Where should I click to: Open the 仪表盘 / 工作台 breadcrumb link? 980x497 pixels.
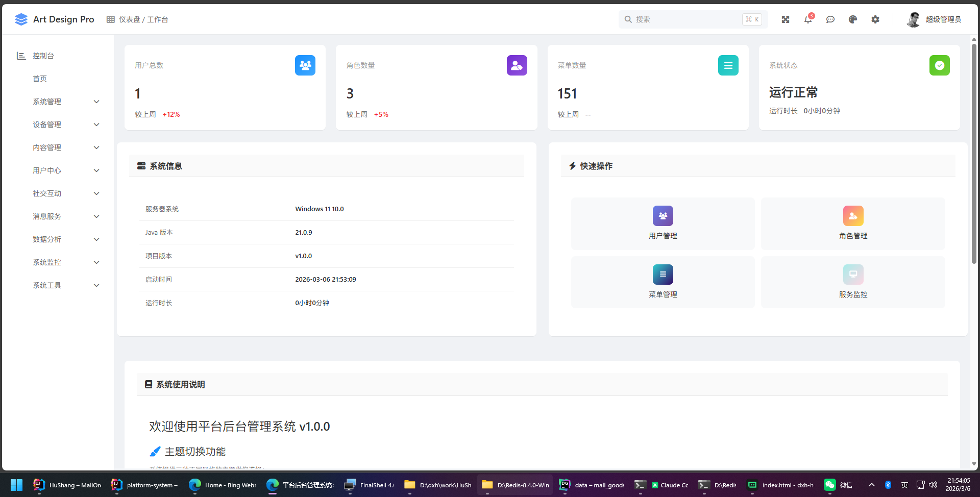click(144, 19)
